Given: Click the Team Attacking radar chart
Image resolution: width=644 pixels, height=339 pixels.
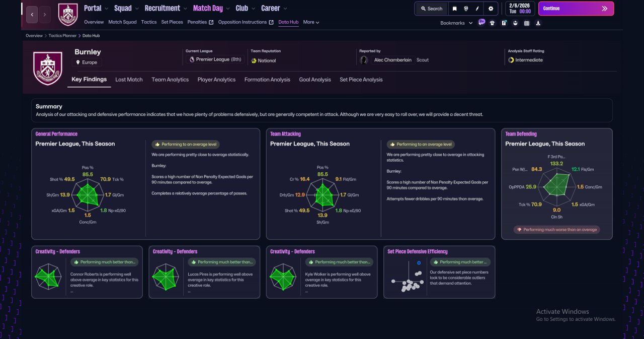Looking at the screenshot, I should (323, 195).
